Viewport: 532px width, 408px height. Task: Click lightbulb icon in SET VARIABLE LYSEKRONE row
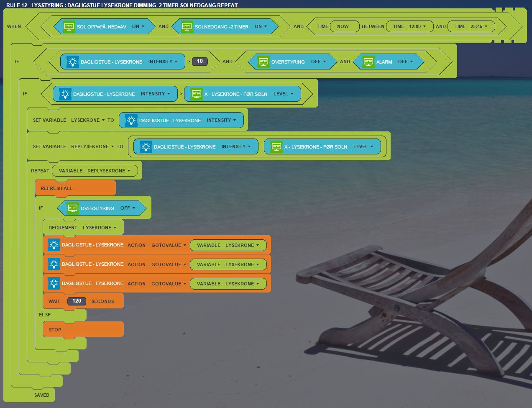[131, 120]
